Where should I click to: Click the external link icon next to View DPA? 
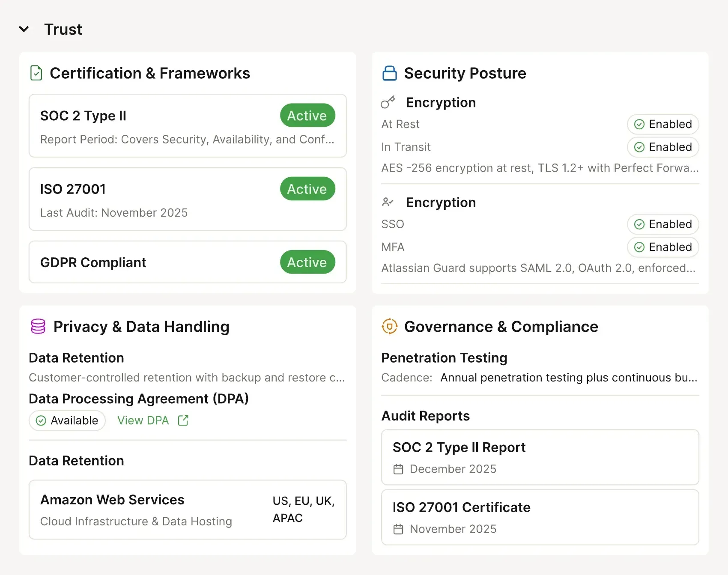183,420
